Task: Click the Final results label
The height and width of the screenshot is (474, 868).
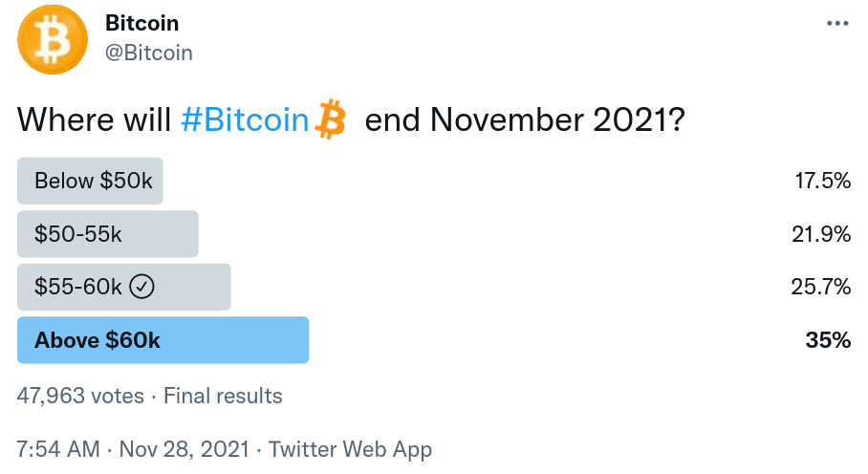Action: click(x=223, y=396)
